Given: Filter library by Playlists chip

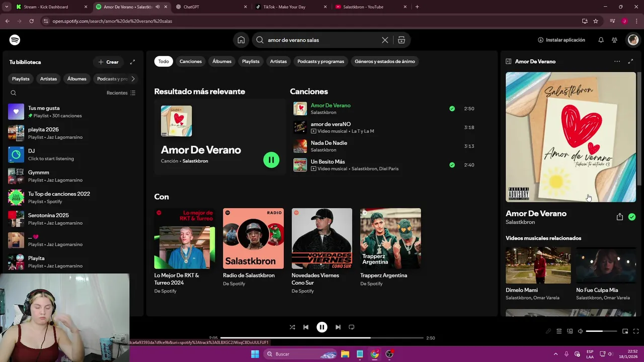Looking at the screenshot, I should point(21,79).
